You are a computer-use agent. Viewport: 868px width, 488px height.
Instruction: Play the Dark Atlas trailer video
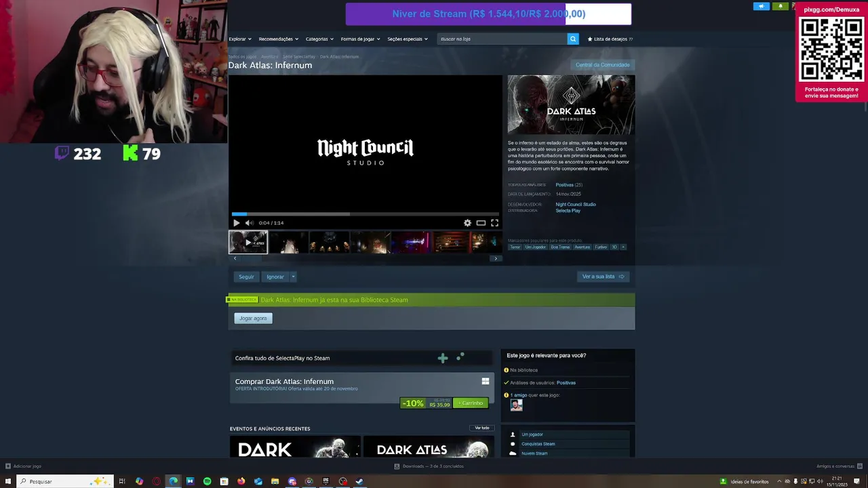pyautogui.click(x=236, y=223)
